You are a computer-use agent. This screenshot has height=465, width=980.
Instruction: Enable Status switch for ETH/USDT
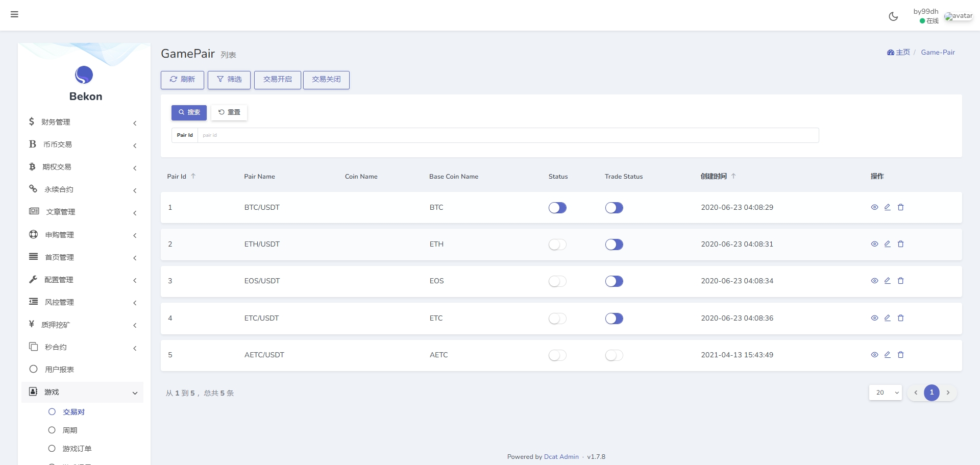[x=557, y=244]
